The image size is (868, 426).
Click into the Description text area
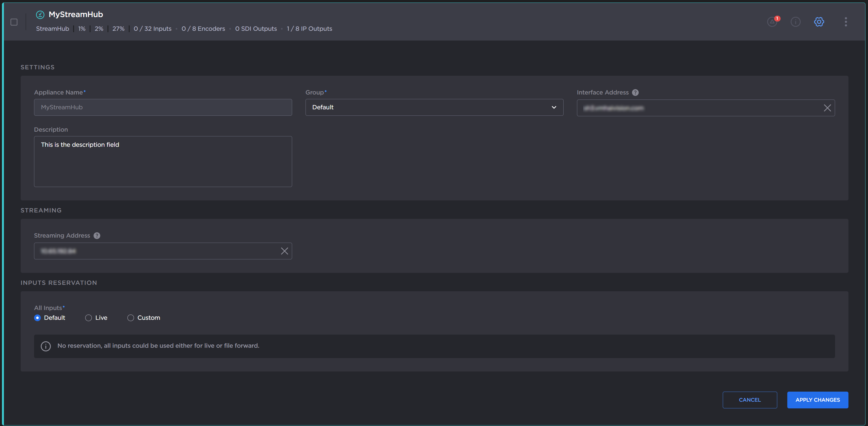(x=163, y=161)
